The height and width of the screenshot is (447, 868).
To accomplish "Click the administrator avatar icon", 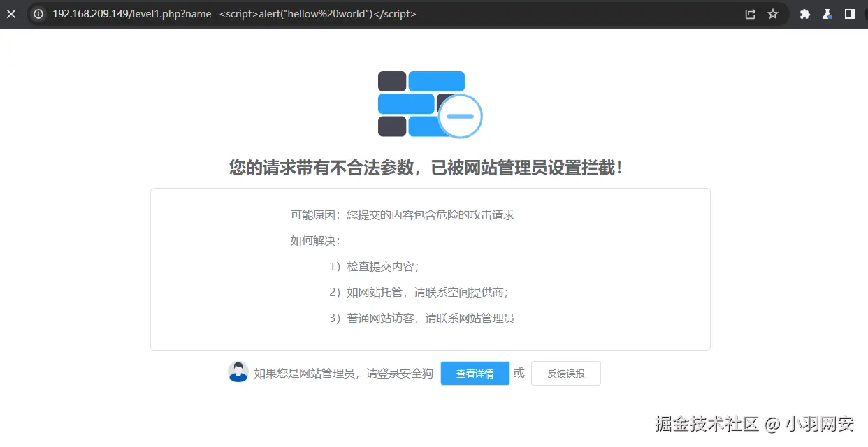I will (238, 372).
